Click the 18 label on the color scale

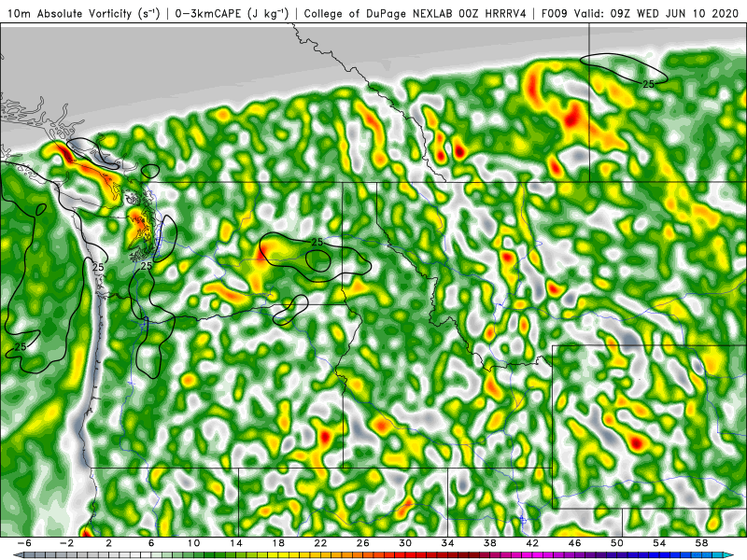(278, 543)
